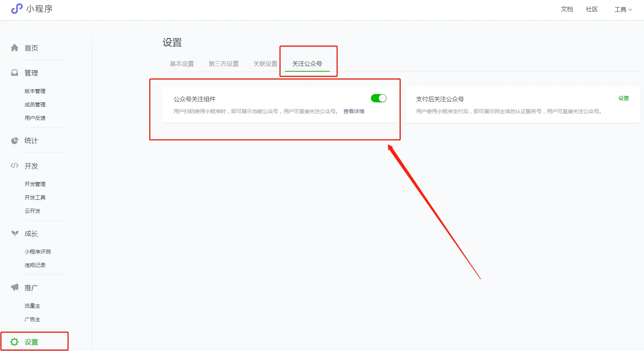Click the home icon beside 首页
Image resolution: width=644 pixels, height=351 pixels.
pos(15,48)
